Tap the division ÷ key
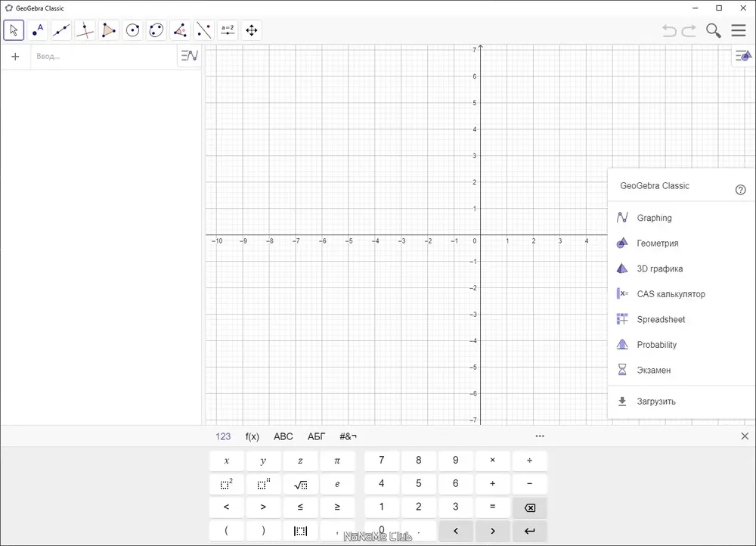 tap(529, 461)
